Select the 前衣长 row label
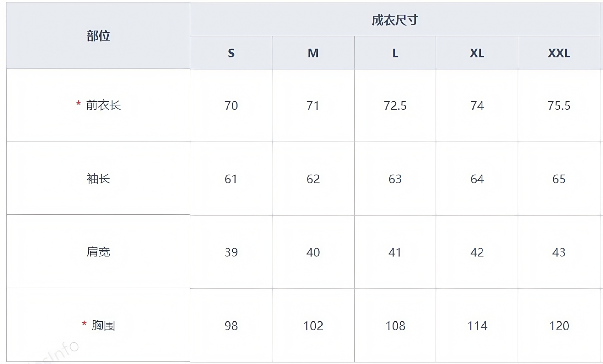This screenshot has height=364, width=603. click(103, 105)
